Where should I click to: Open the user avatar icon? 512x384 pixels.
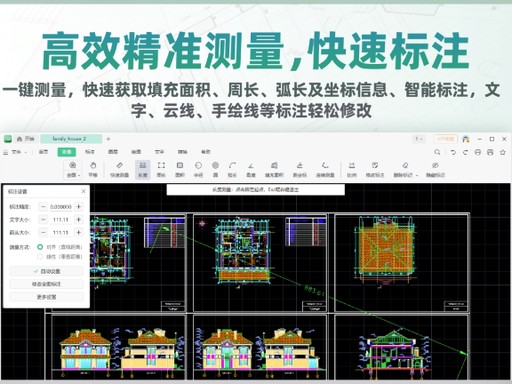(466, 139)
